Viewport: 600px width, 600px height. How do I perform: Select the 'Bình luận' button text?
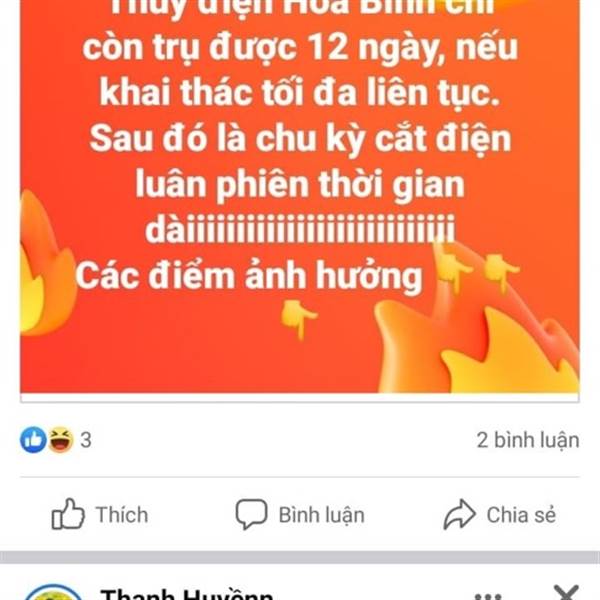tap(321, 515)
